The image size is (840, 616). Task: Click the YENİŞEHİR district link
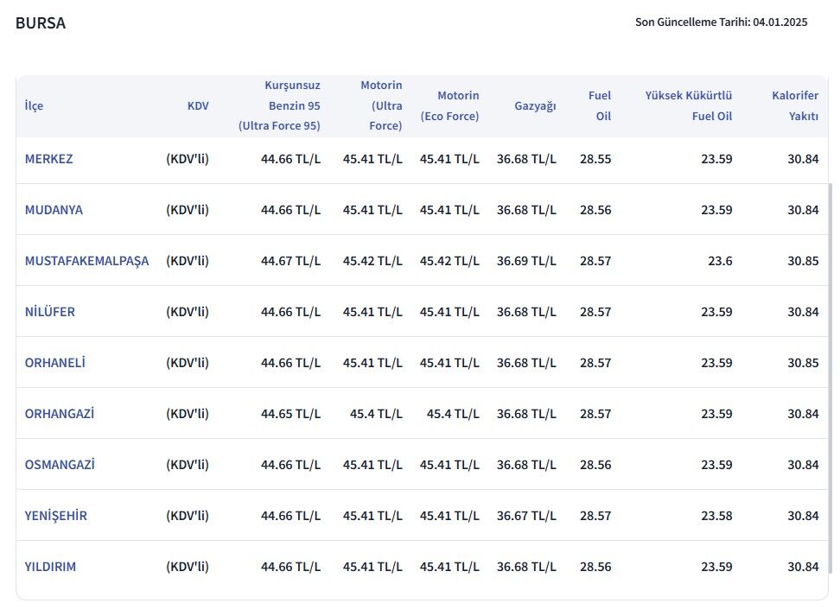coord(55,515)
